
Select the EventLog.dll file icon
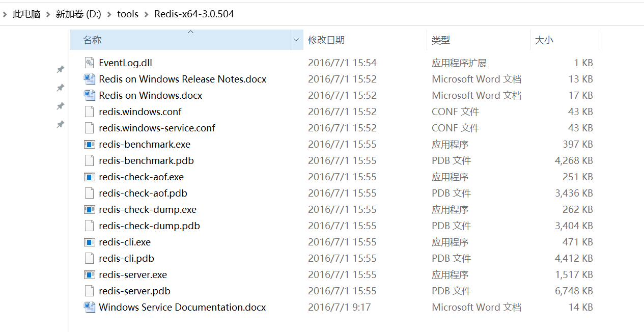tap(90, 63)
